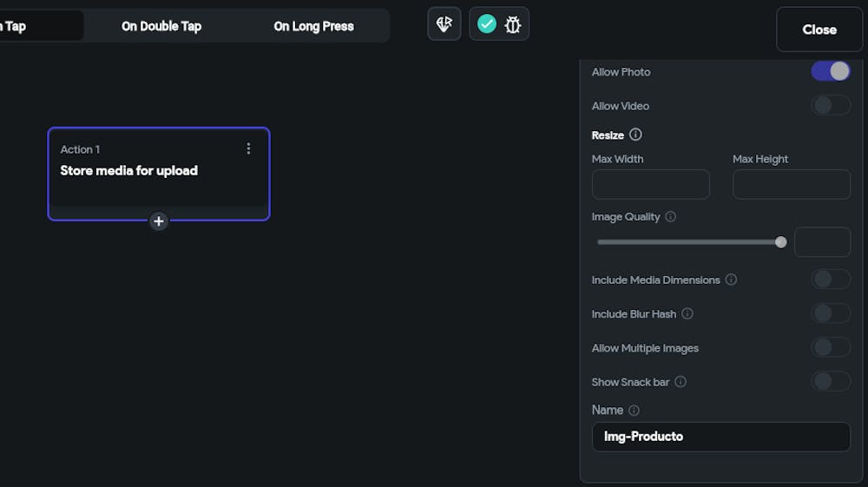Click the debug bug icon
The height and width of the screenshot is (487, 868).
pos(513,24)
